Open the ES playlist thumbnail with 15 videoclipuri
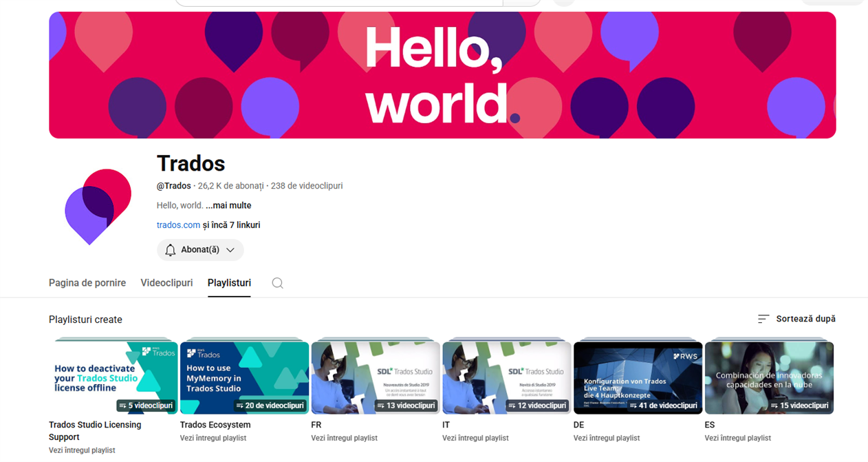The image size is (868, 462). coord(769,378)
